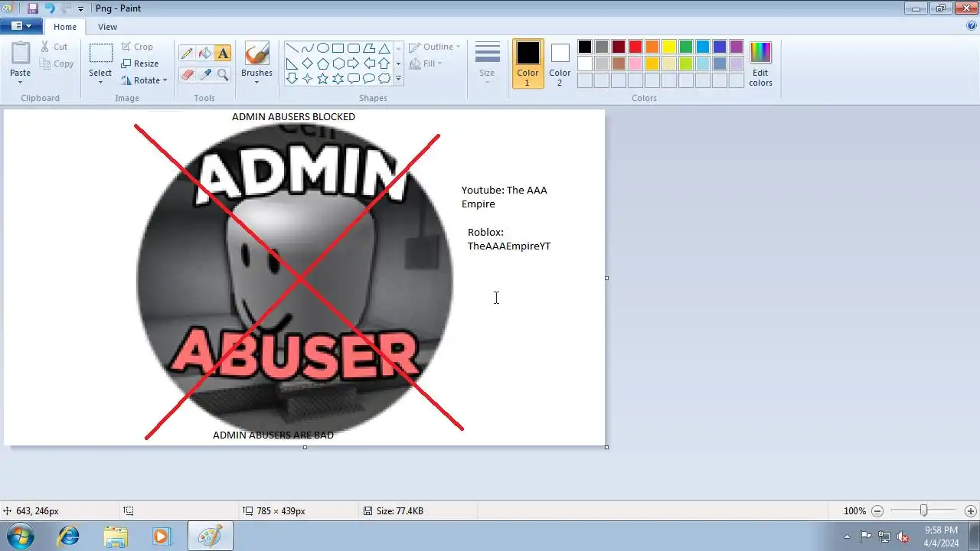Click the zoom in plus button
980x551 pixels.
pos(971,510)
